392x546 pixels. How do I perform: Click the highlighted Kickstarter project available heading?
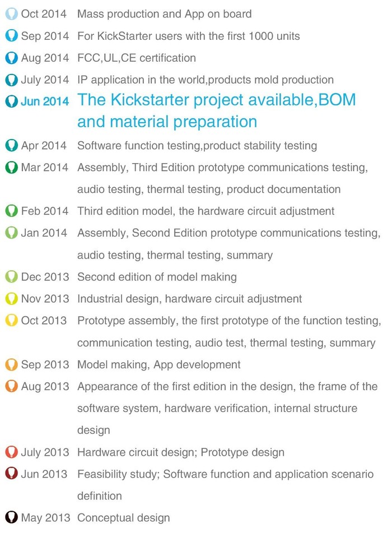[216, 110]
